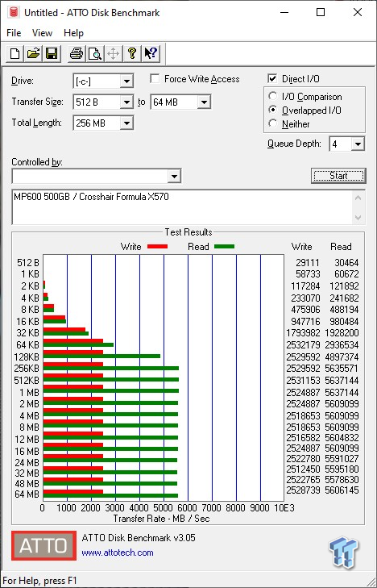Enable Force Write Access checkbox
Screen dimensions: 377x588
154,79
